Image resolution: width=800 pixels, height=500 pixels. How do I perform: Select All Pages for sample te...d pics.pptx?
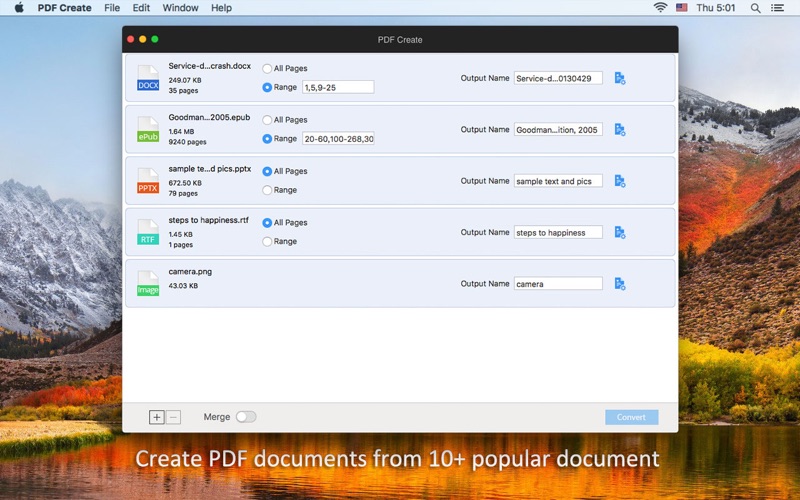tap(267, 171)
